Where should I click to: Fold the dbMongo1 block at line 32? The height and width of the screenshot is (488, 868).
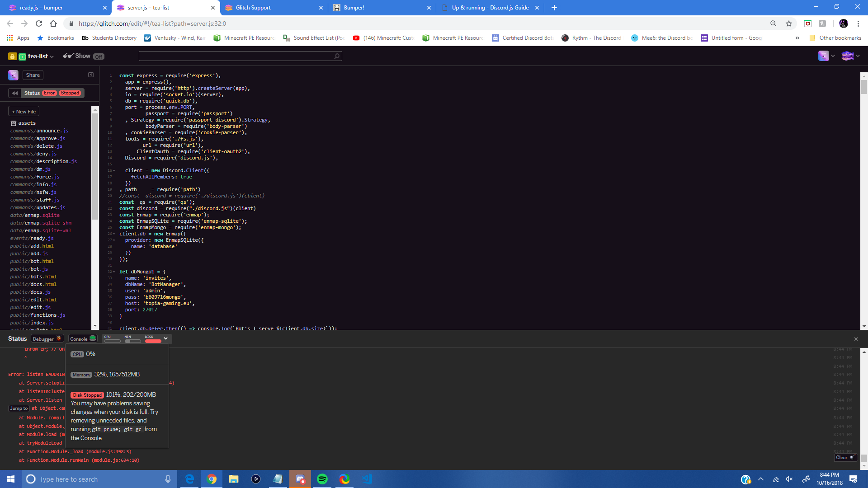coord(114,272)
